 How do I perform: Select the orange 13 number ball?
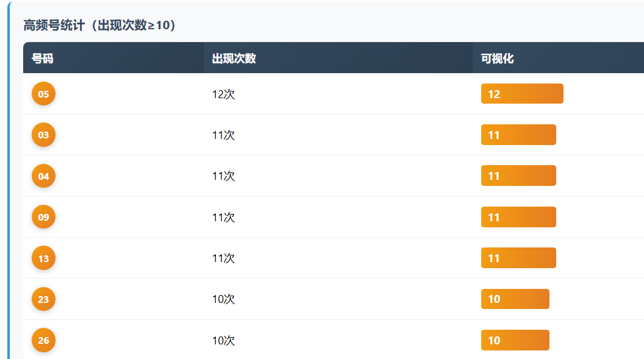[x=43, y=258]
